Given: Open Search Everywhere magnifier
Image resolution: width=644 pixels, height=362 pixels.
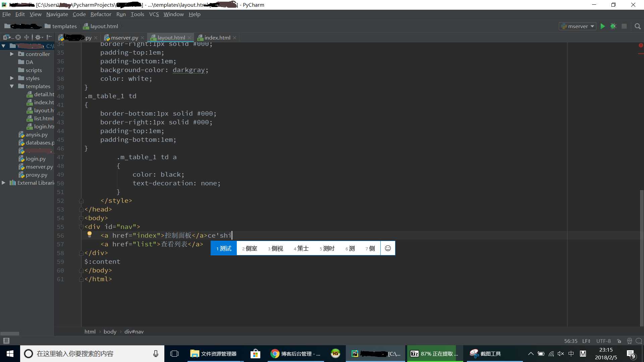Looking at the screenshot, I should (x=638, y=26).
